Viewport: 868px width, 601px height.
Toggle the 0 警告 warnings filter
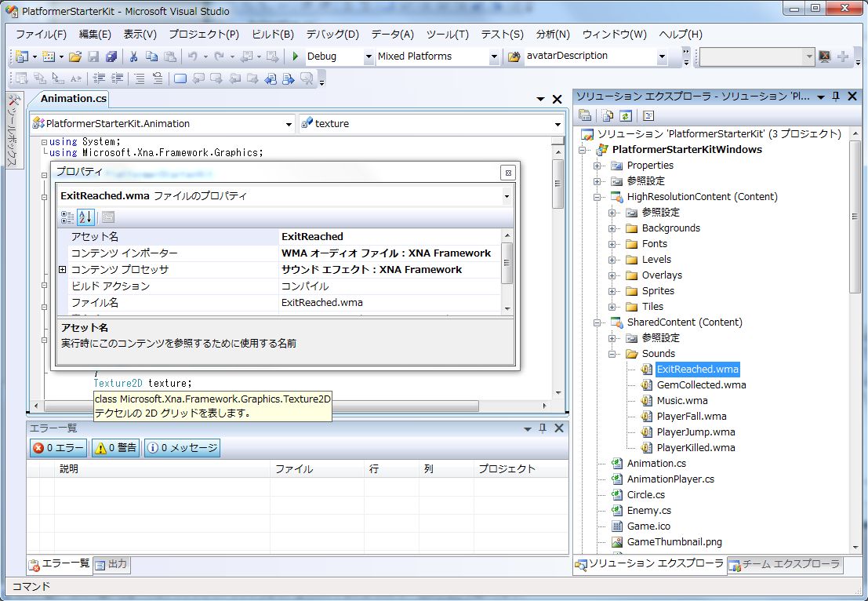click(115, 448)
